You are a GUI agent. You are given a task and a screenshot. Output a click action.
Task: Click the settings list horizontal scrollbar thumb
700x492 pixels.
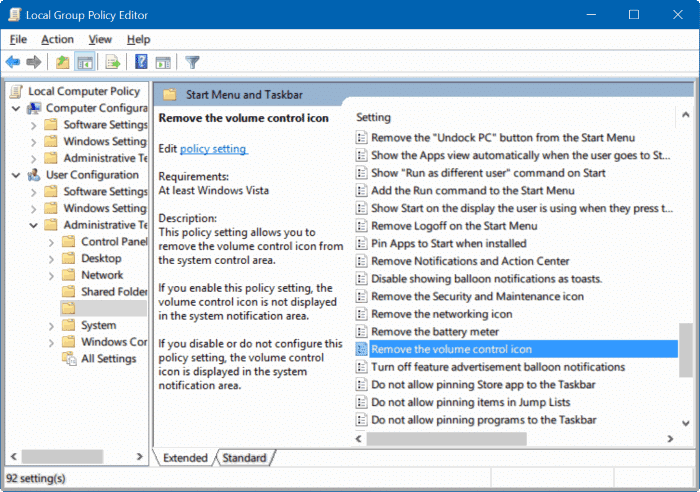446,439
